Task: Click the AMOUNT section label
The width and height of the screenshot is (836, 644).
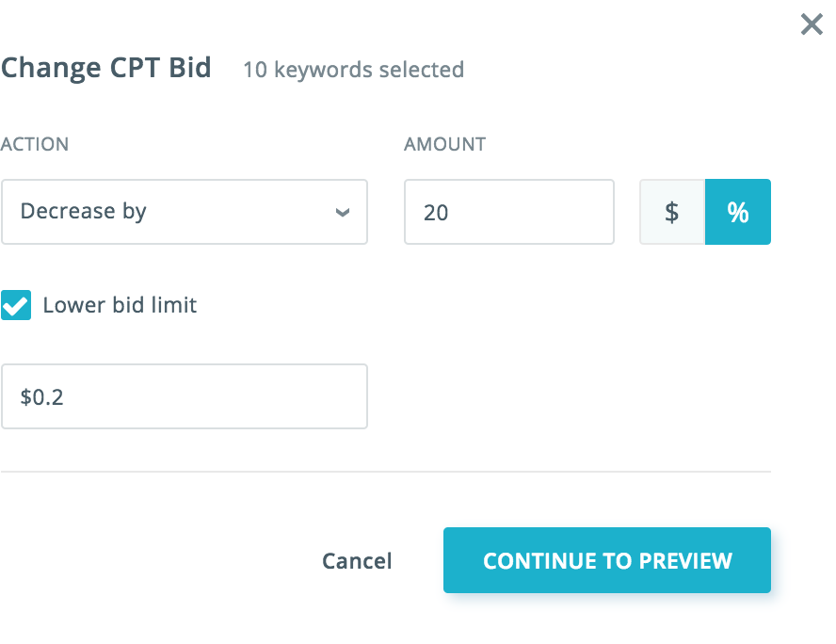Action: [x=444, y=144]
